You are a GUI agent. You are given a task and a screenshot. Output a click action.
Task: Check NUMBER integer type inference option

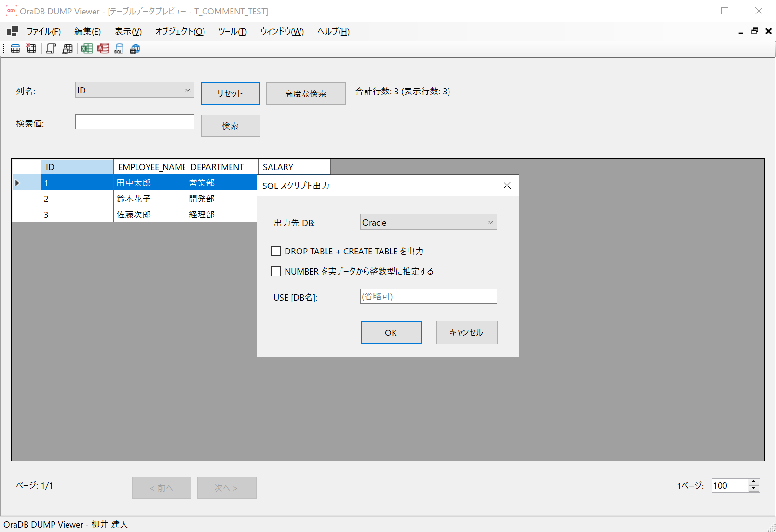pos(276,271)
